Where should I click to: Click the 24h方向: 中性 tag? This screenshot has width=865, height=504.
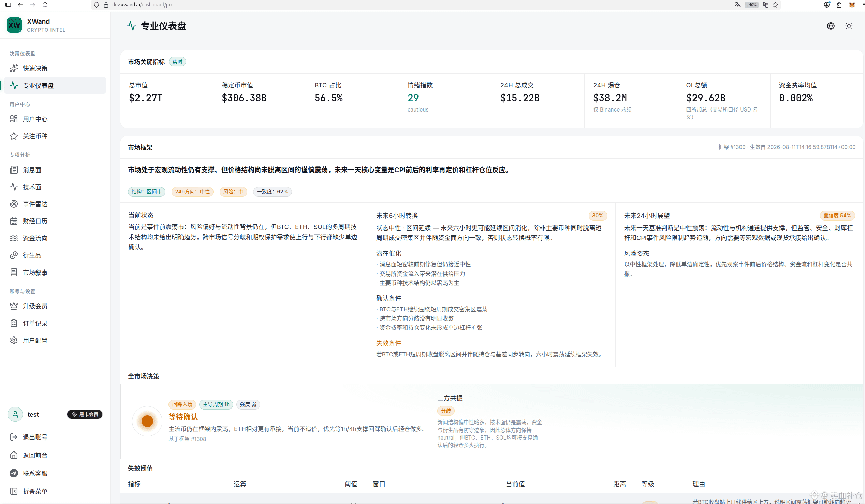pos(192,191)
